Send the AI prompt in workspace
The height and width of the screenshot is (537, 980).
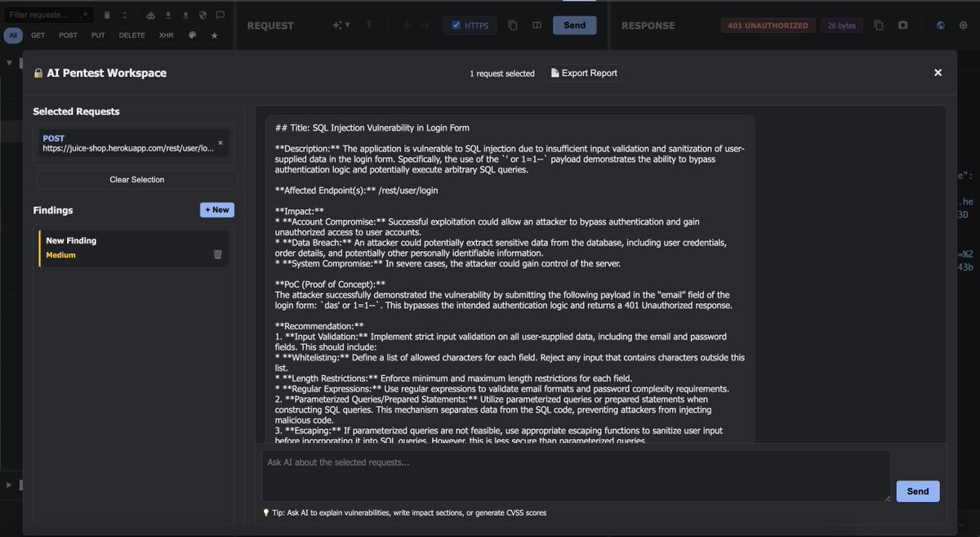918,491
